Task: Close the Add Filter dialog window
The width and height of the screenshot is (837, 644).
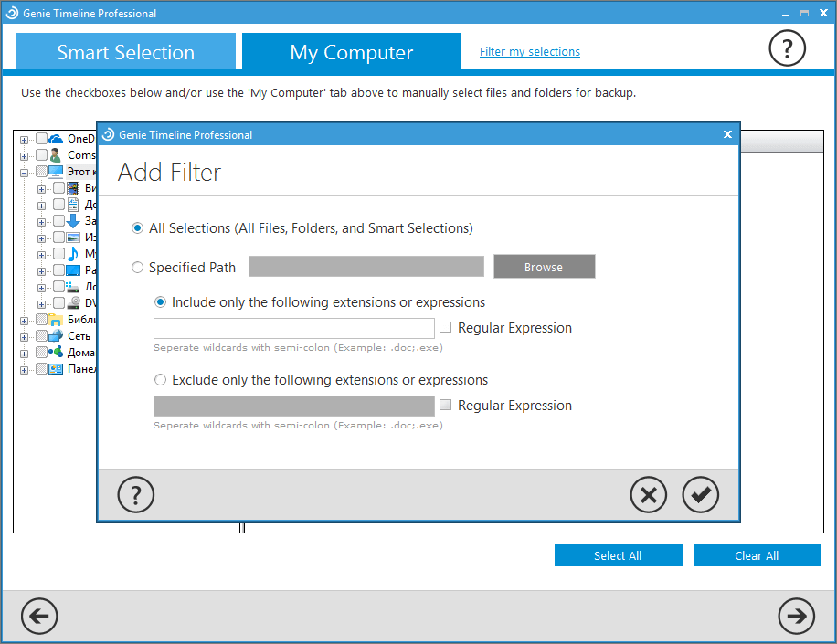Action: 727,134
